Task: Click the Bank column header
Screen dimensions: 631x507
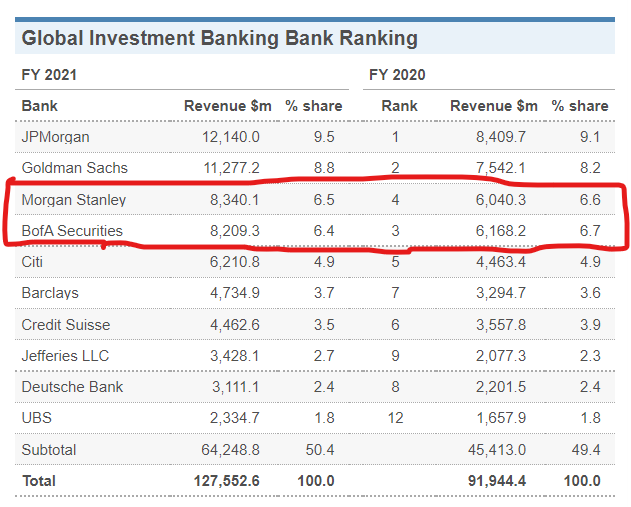Action: point(40,105)
